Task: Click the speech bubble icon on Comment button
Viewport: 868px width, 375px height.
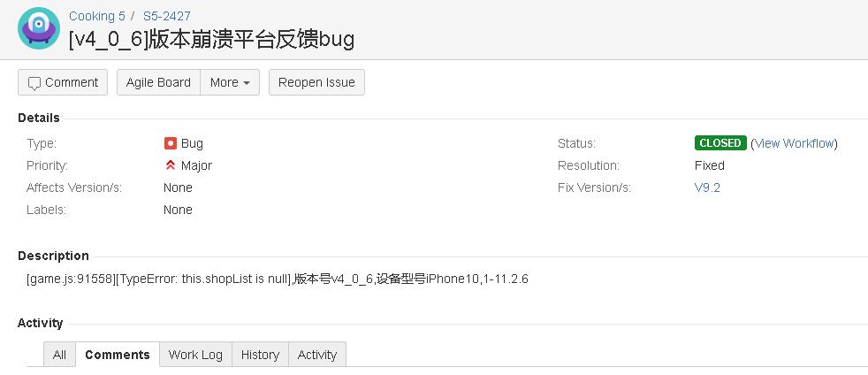Action: (x=34, y=84)
